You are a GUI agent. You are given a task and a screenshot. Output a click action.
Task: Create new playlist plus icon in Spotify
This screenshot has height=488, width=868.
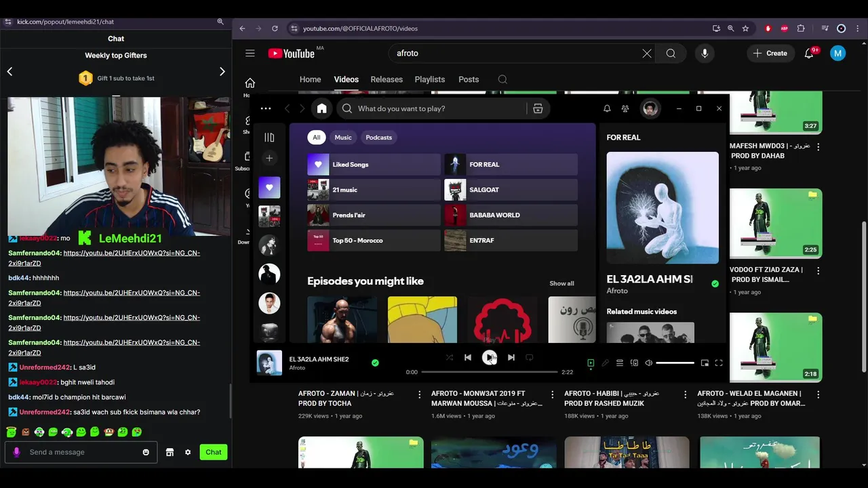[269, 158]
